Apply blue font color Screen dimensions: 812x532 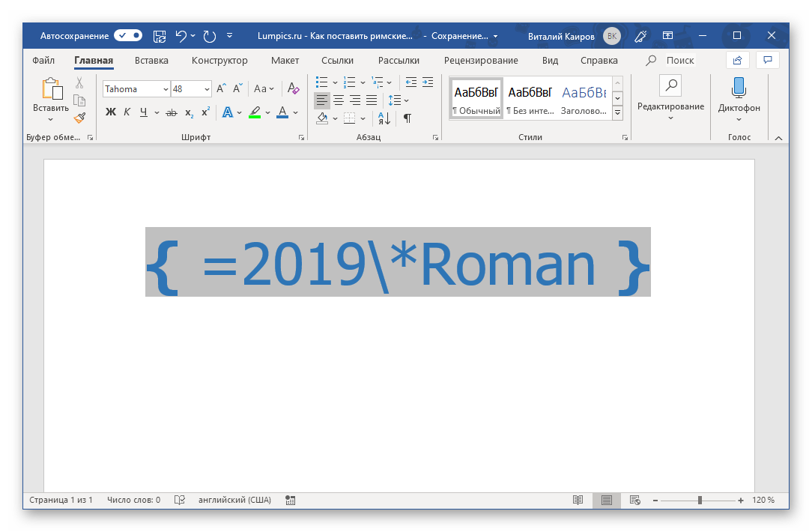pos(282,112)
